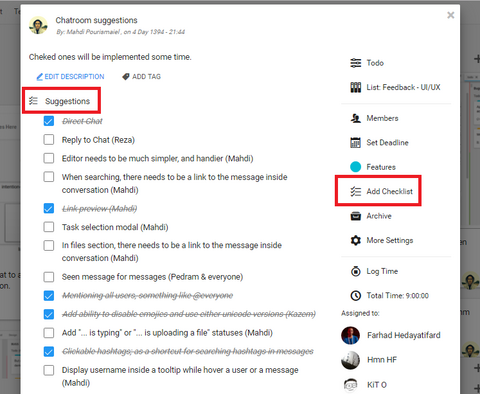Click the By: Mahdi Pourismaiel byline
This screenshot has height=394, width=480.
pyautogui.click(x=120, y=32)
